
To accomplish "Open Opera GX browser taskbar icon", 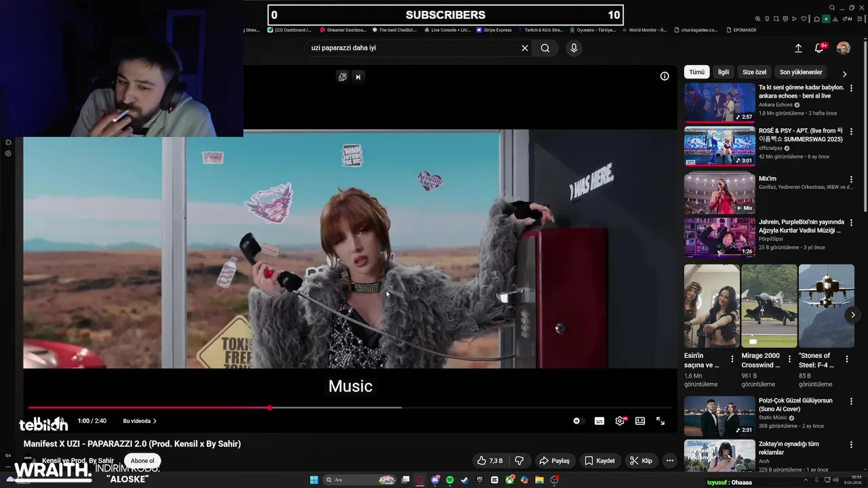I will [420, 480].
